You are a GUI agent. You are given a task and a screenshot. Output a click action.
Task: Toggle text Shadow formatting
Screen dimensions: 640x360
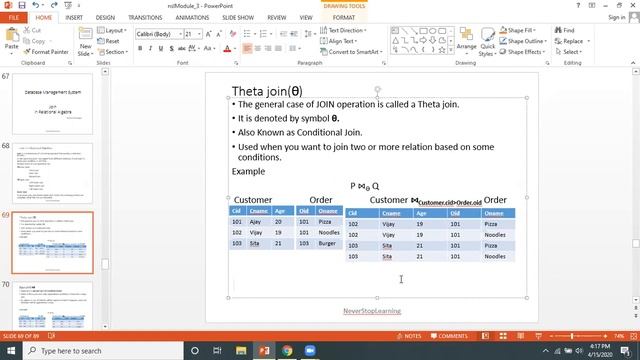click(x=171, y=49)
